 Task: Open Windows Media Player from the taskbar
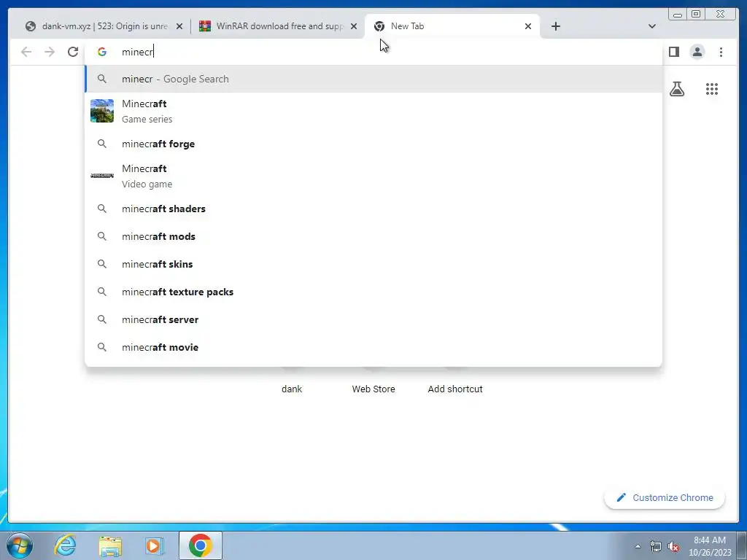click(x=155, y=545)
